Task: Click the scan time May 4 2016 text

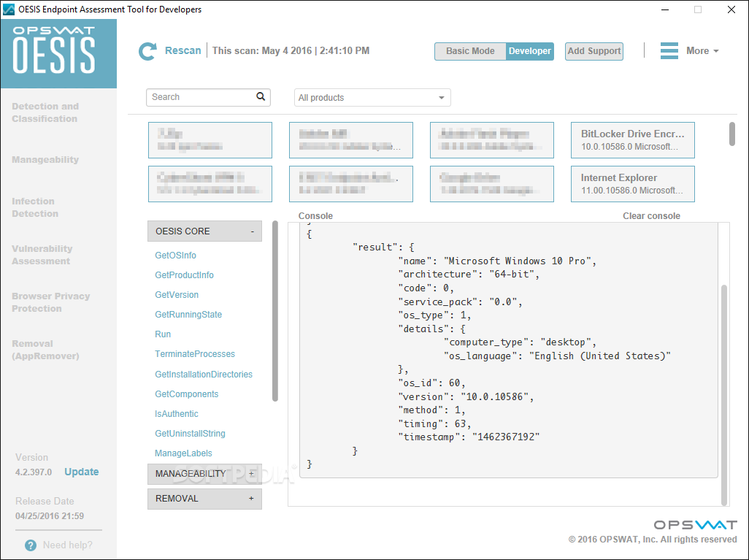Action: (291, 50)
